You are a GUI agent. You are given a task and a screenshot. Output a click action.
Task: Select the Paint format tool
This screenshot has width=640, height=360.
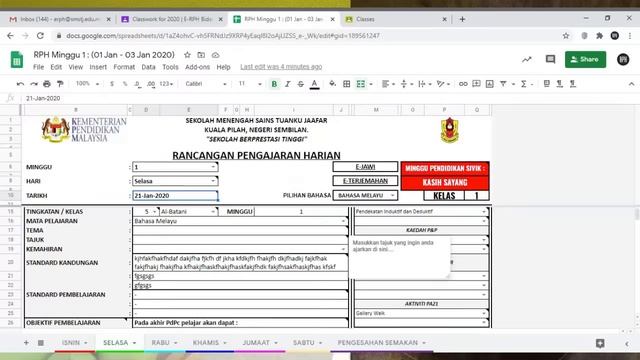(60, 84)
